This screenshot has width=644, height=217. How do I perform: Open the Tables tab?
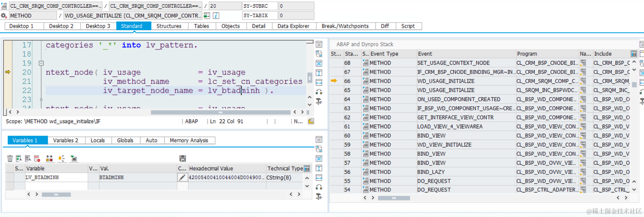(201, 26)
